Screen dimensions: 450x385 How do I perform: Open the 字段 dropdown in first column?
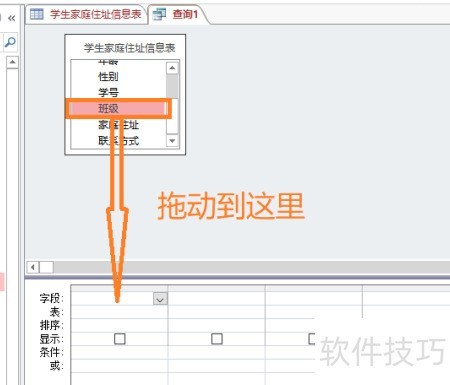[160, 299]
